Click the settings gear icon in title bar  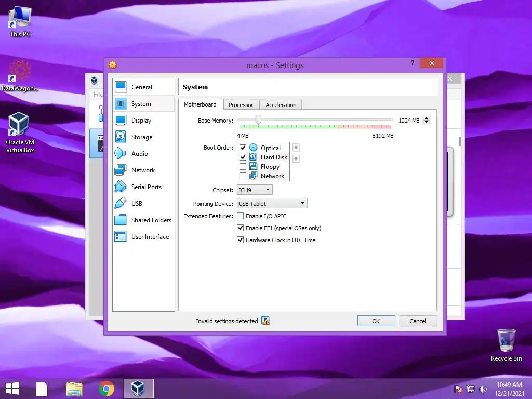click(x=112, y=64)
